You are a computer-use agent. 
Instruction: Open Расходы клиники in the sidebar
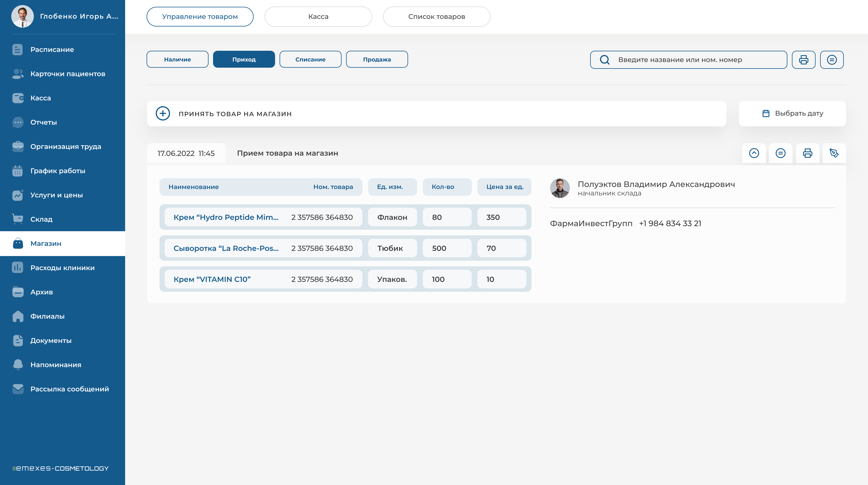[x=62, y=268]
